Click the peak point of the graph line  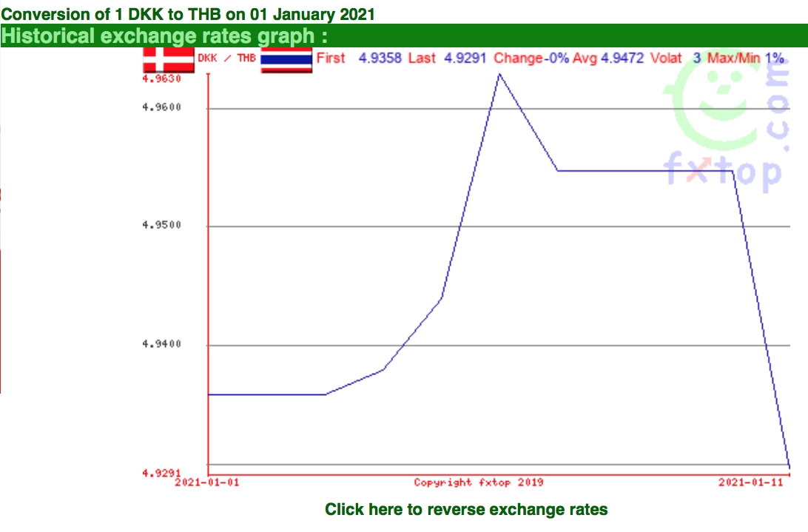(x=499, y=73)
